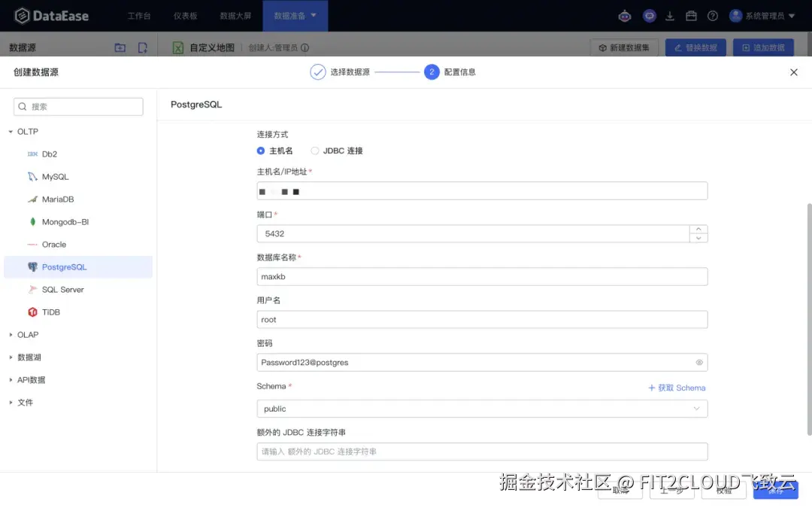Open the 数据准备 tab
Screen dimensions: 812x508
click(x=295, y=16)
